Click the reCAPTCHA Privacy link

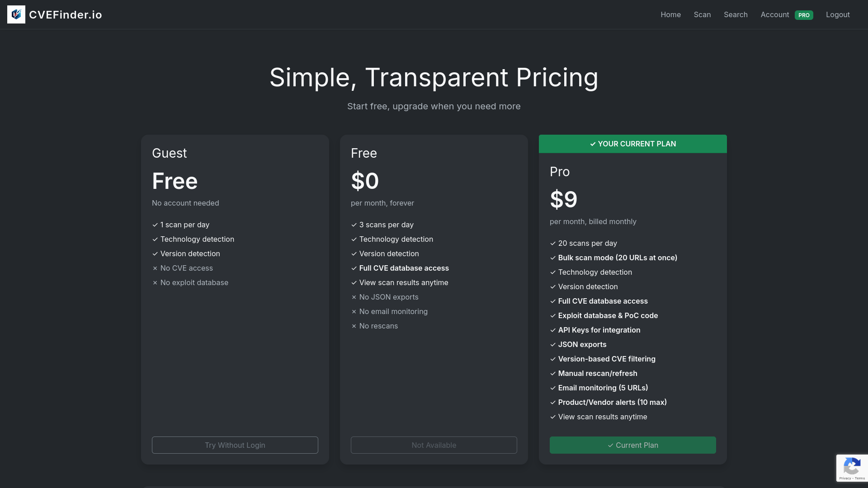[x=845, y=478]
